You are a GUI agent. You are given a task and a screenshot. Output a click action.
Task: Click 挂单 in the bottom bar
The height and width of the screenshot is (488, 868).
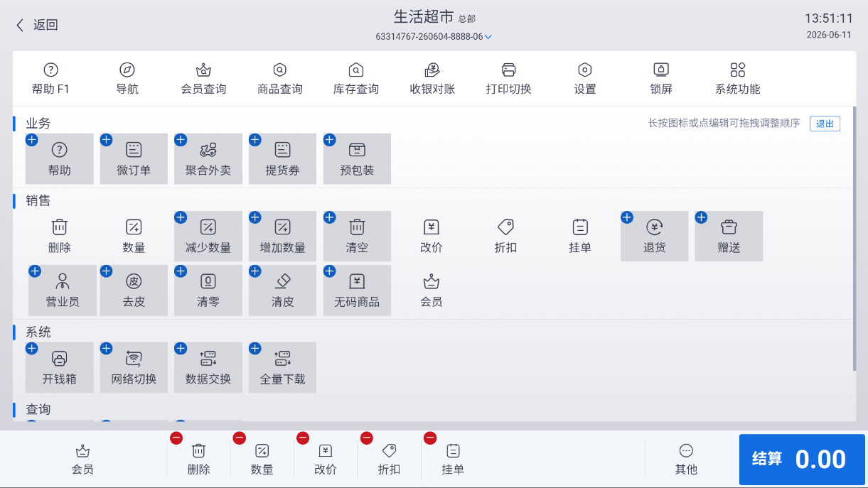pos(453,460)
